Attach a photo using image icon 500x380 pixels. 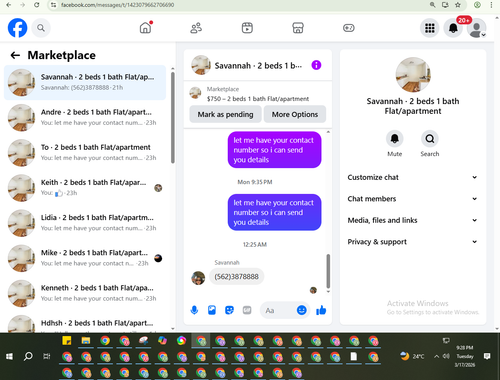(x=212, y=310)
